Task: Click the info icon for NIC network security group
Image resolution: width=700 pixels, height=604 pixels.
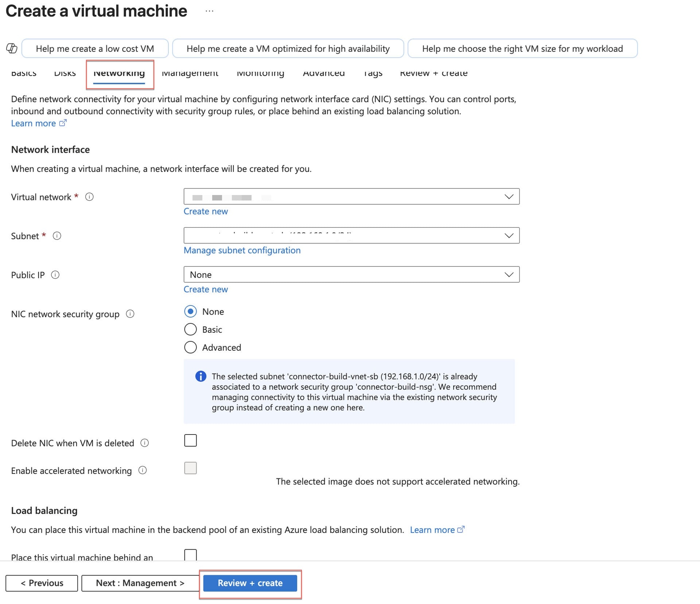Action: [130, 314]
